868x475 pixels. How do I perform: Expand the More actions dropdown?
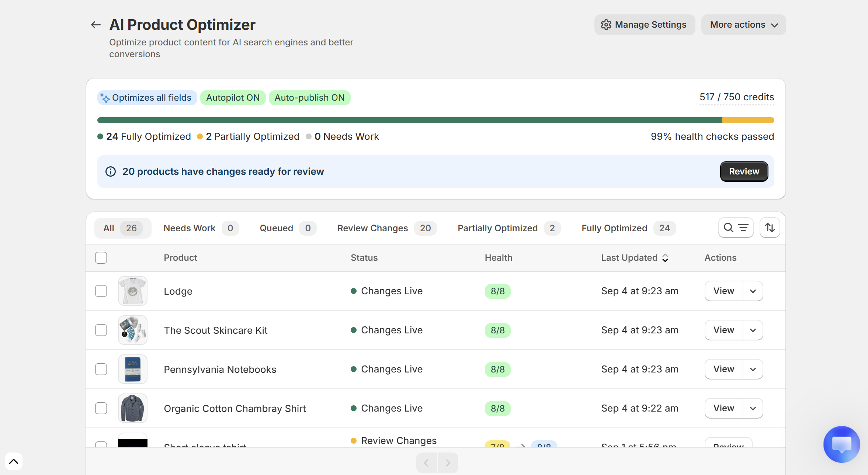click(743, 25)
